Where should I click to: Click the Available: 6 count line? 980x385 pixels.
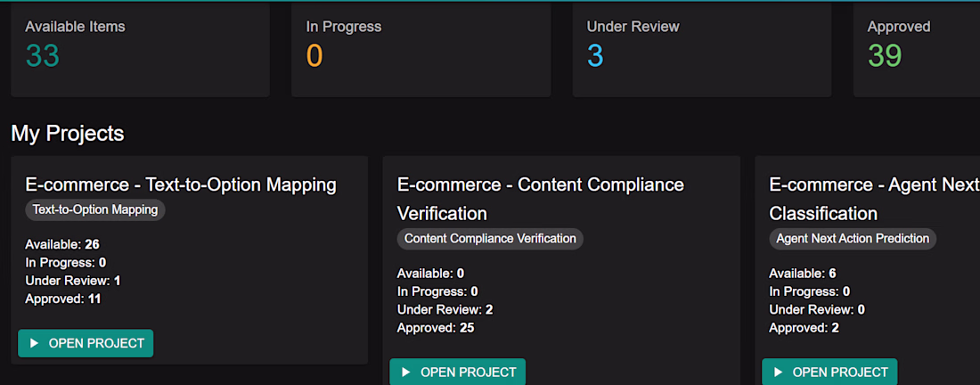tap(803, 273)
